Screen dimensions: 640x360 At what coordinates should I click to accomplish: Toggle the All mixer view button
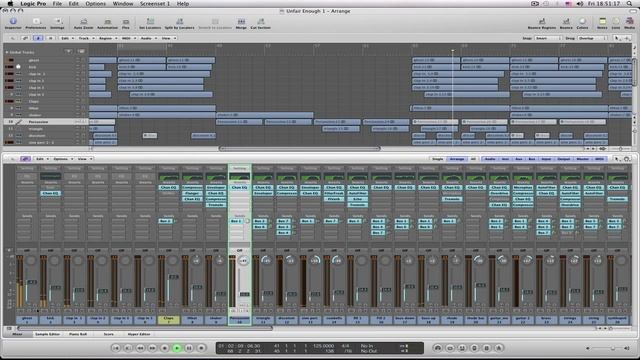473,159
